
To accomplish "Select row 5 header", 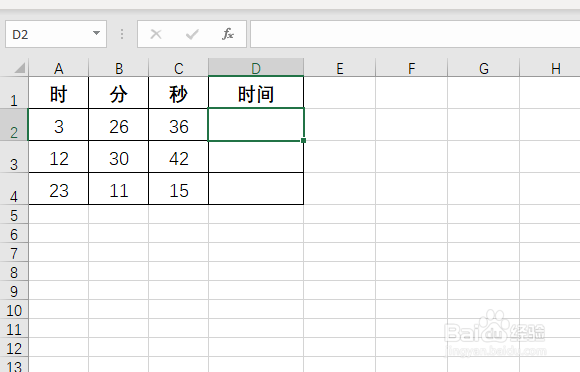I will pos(14,215).
